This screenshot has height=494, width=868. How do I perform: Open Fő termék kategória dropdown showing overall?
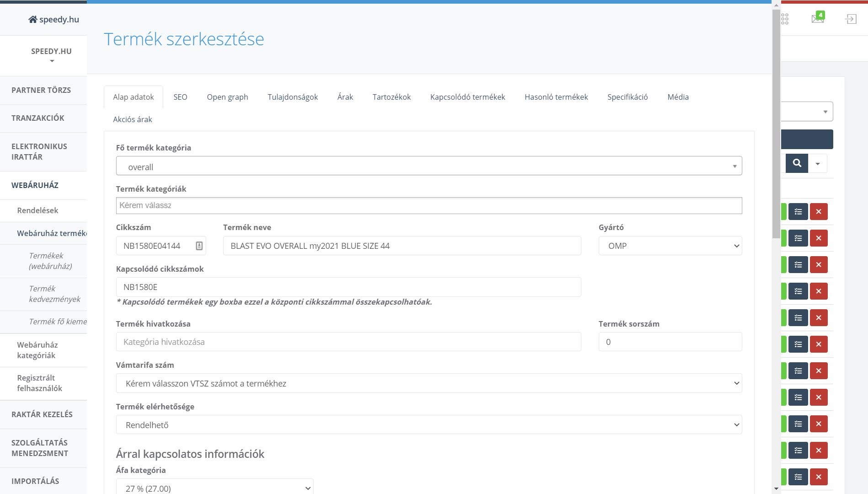(429, 166)
